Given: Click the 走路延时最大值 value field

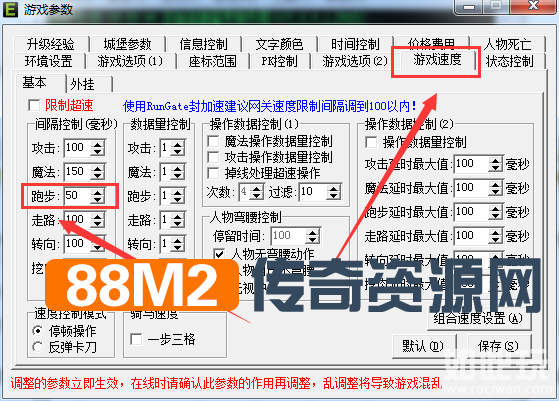Looking at the screenshot, I should tap(471, 236).
